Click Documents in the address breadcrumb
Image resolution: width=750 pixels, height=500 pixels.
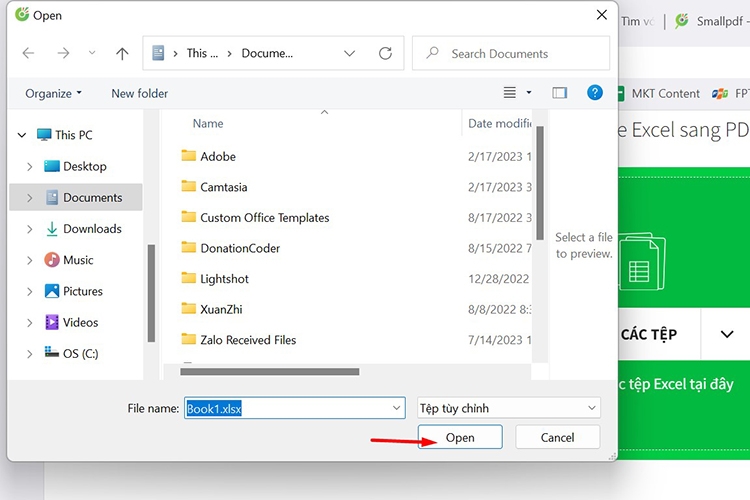click(x=267, y=53)
